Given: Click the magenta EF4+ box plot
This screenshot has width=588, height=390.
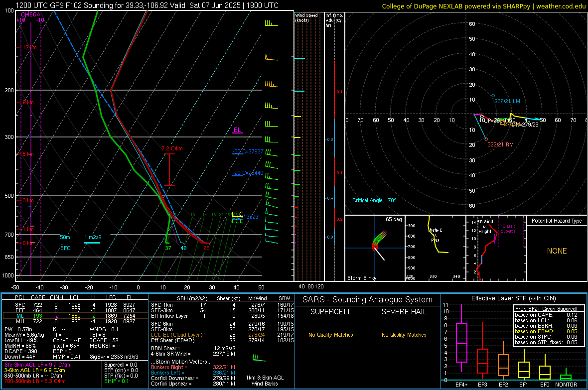Looking at the screenshot, I should [x=461, y=342].
